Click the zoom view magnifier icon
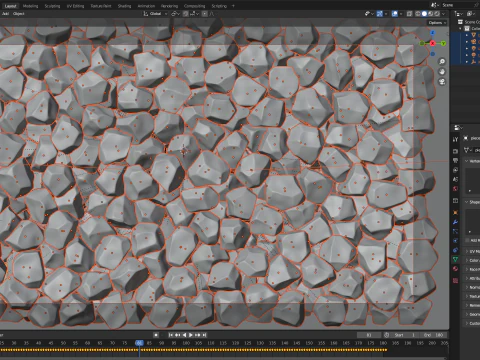Screen dimensions: 480x360 pyautogui.click(x=442, y=62)
